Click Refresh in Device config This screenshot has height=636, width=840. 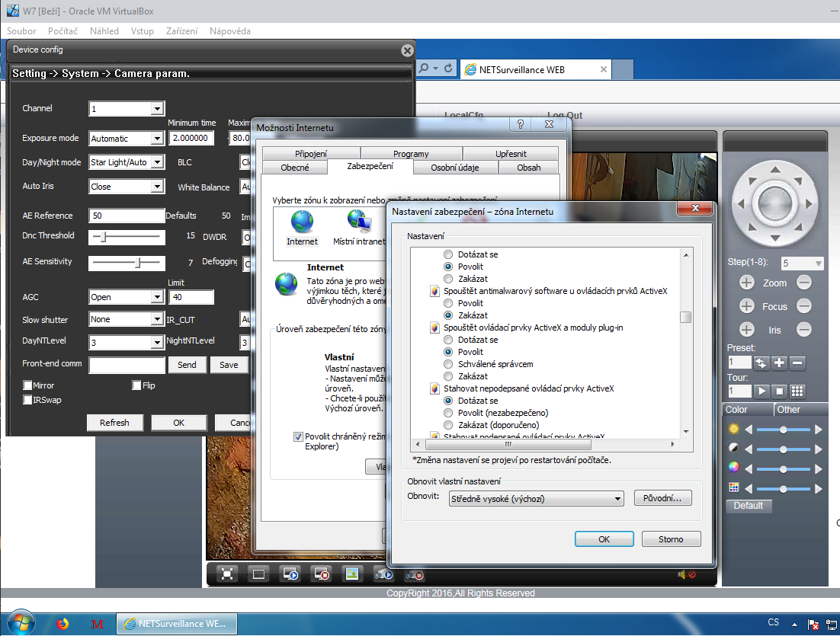click(114, 423)
